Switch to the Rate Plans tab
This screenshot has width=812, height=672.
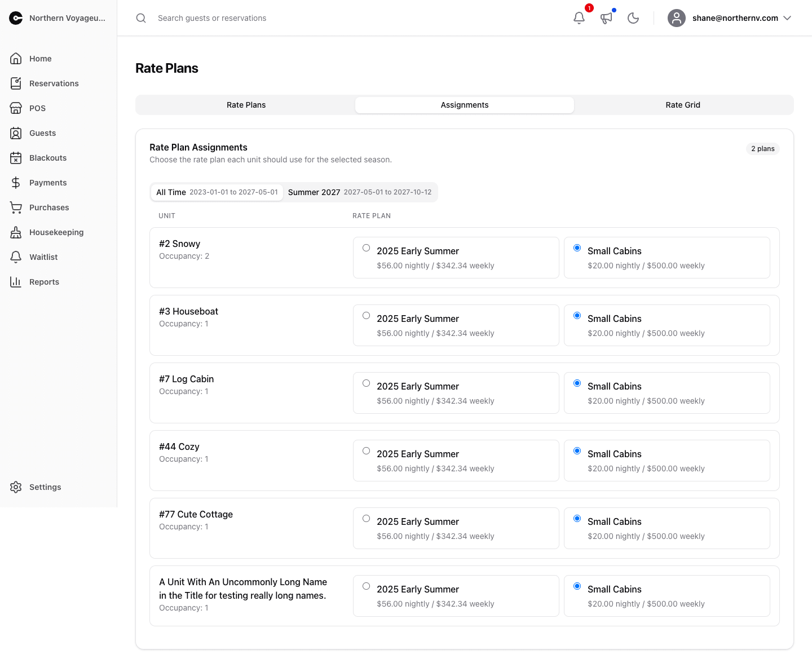click(246, 105)
